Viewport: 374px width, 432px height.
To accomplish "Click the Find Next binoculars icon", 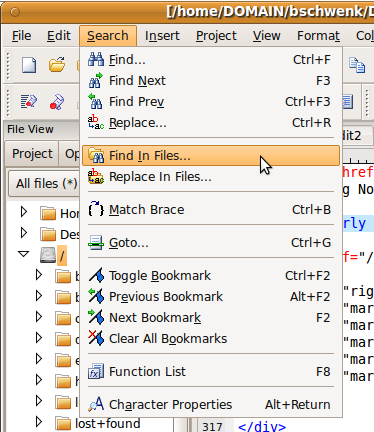I will coord(96,81).
